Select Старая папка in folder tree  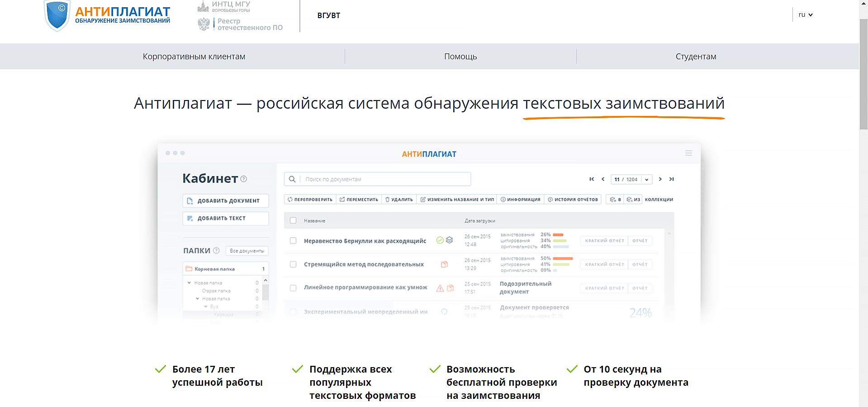(x=216, y=291)
